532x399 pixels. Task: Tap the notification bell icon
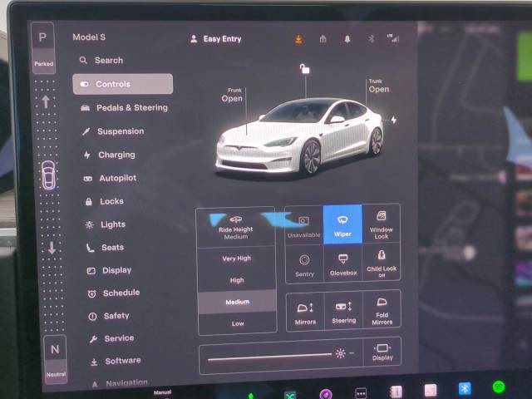347,38
